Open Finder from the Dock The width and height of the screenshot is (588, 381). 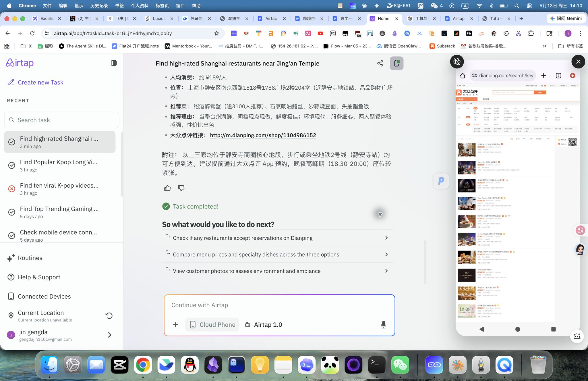coord(49,365)
